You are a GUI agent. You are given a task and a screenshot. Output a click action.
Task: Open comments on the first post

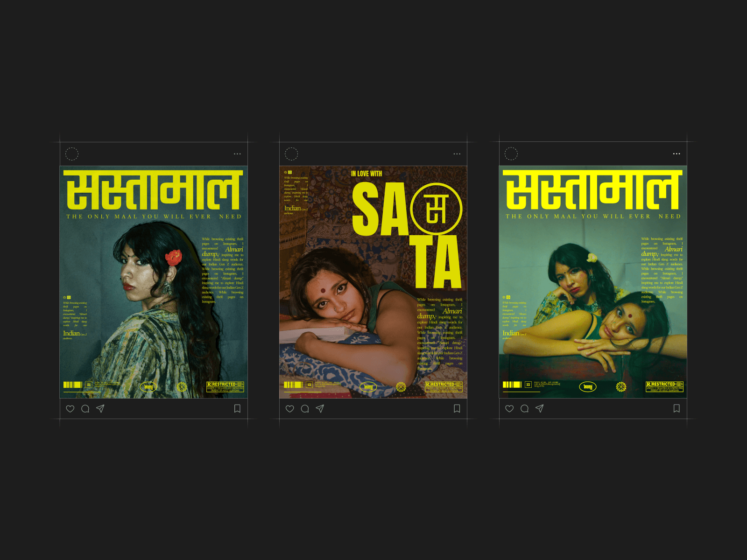pos(85,409)
